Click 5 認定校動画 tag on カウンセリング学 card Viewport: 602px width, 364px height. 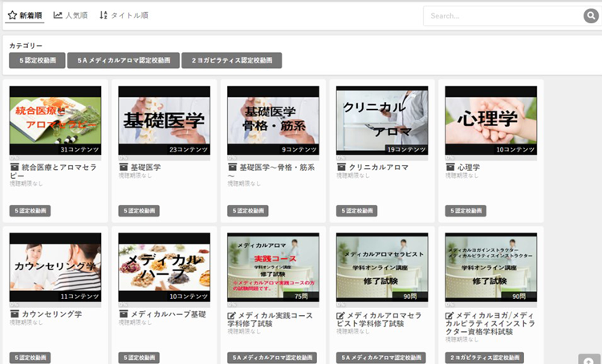click(30, 358)
